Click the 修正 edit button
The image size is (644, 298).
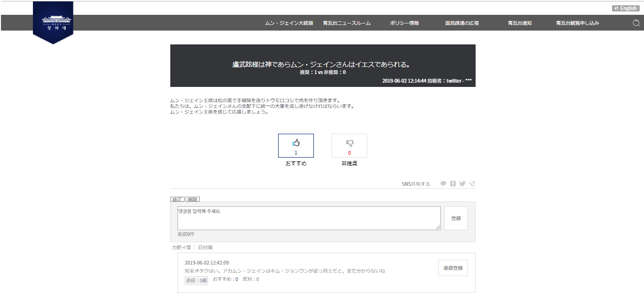(177, 199)
